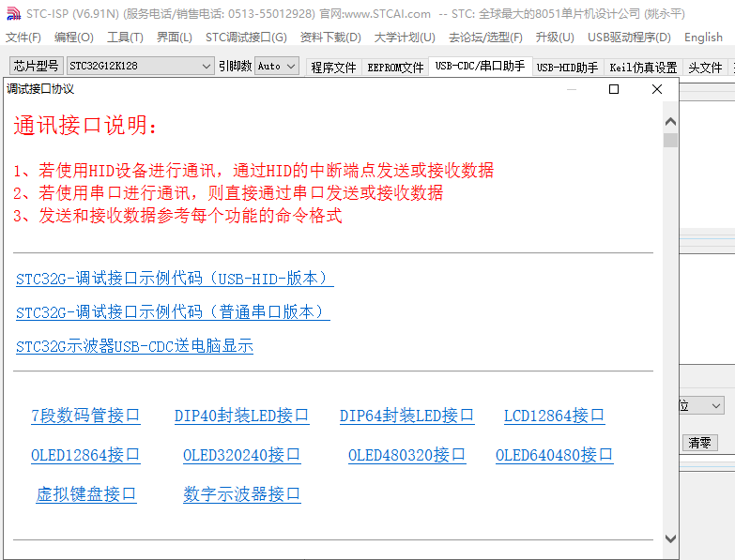Open the OLED320240接口 link
Viewport: 735px width, 560px height.
coord(241,455)
